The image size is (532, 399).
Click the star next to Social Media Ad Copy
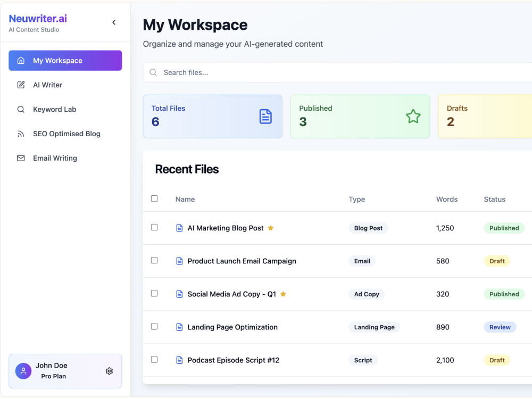(284, 294)
